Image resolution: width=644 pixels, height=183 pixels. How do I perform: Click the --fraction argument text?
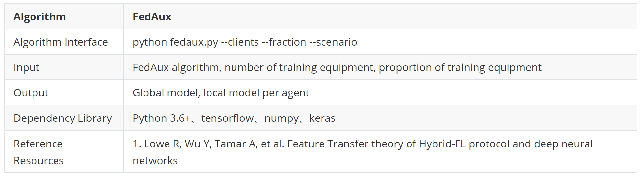pyautogui.click(x=284, y=42)
